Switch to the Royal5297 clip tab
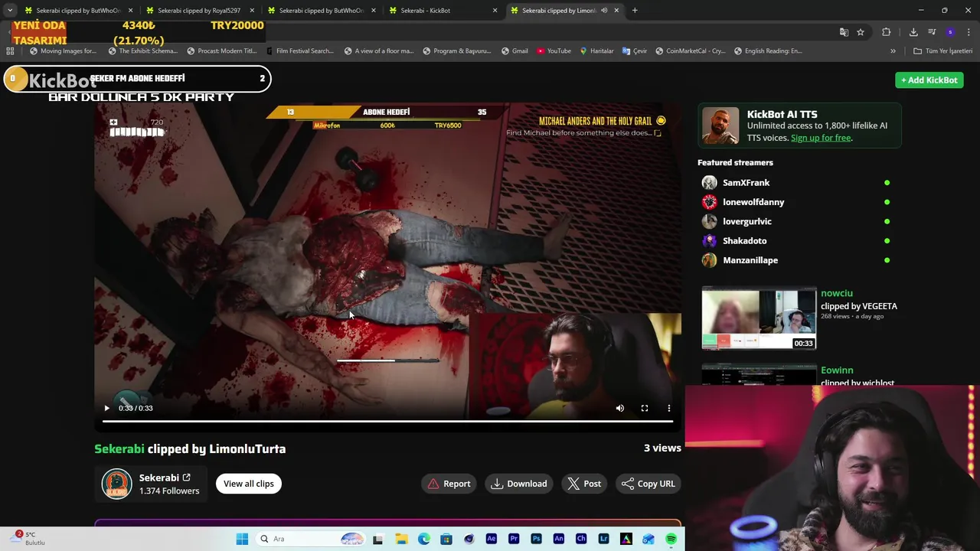The image size is (980, 551). (199, 11)
